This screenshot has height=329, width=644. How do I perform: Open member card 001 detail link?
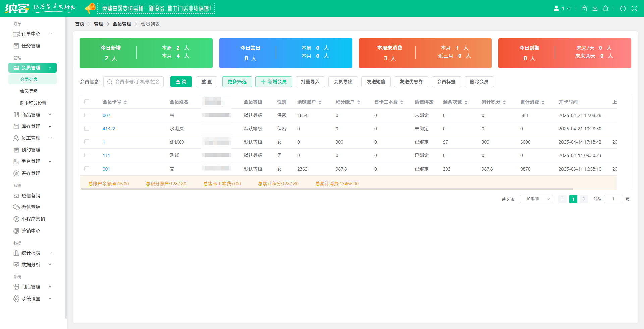[x=106, y=169]
